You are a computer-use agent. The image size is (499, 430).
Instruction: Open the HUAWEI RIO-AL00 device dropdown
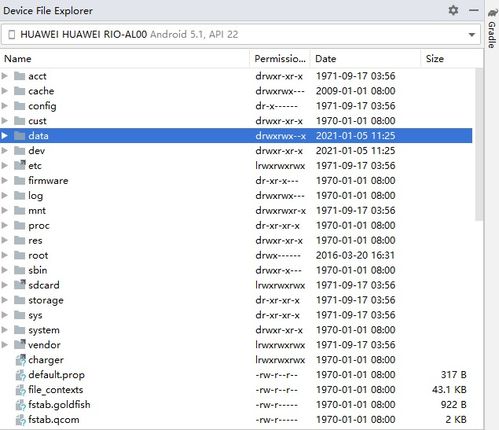[241, 34]
